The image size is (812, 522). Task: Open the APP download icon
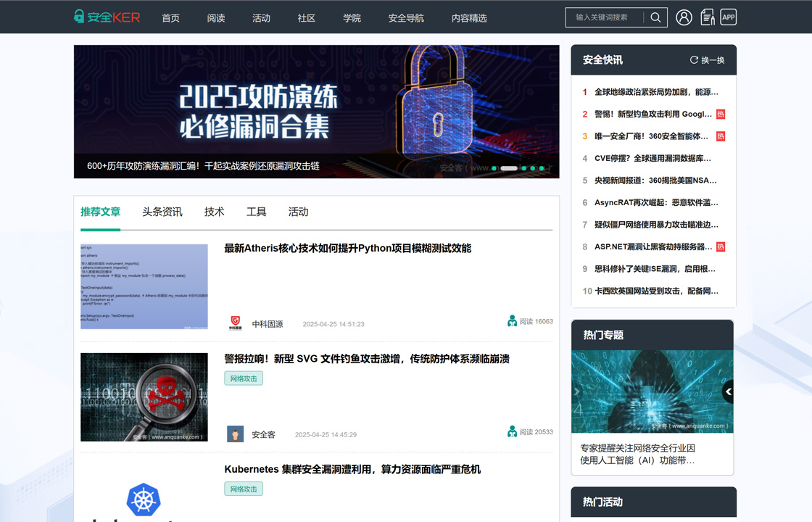click(728, 17)
